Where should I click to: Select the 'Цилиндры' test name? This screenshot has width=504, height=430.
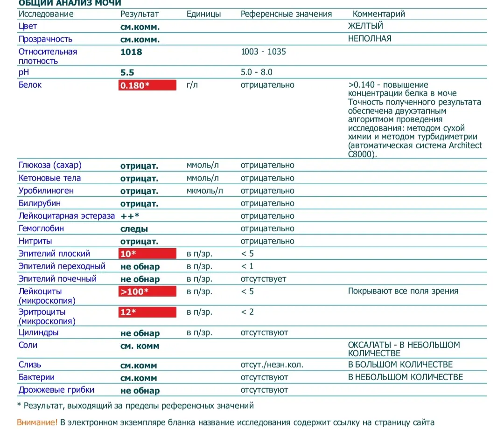click(39, 333)
